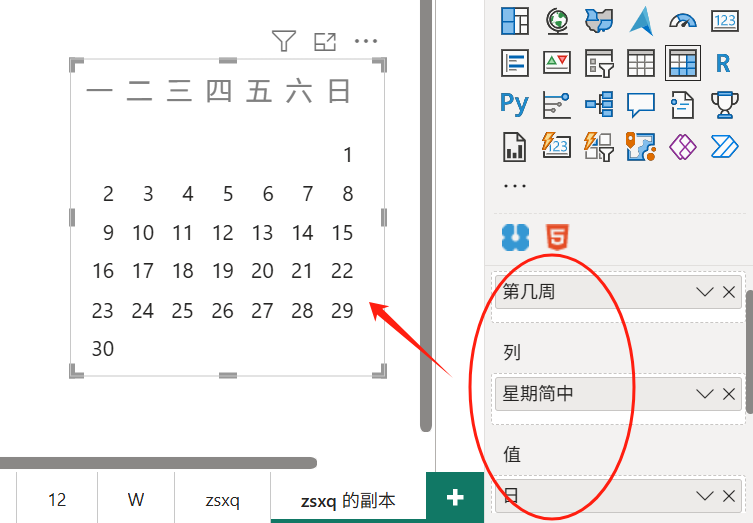The height and width of the screenshot is (523, 753).
Task: Pick the KPI visual icon
Action: pyautogui.click(x=557, y=63)
